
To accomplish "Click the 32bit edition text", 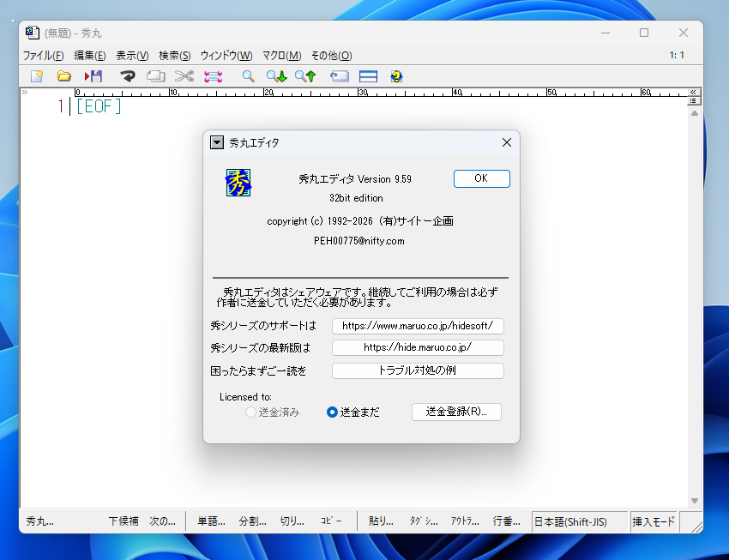I will point(356,198).
